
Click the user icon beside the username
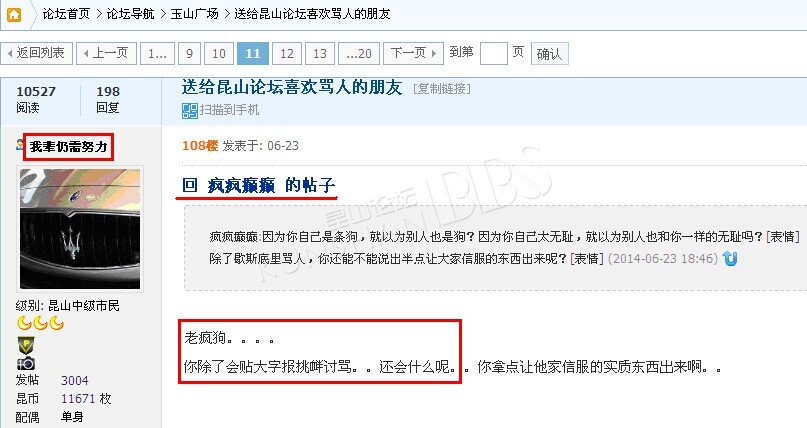point(20,146)
